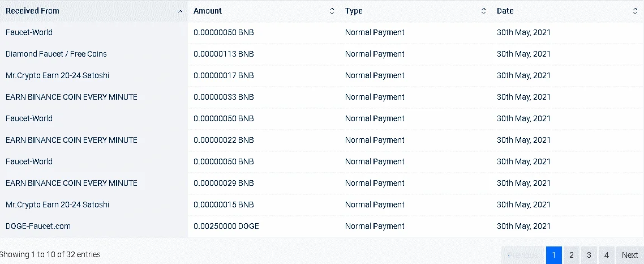Go to page 3
The image size is (644, 264).
pyautogui.click(x=589, y=255)
